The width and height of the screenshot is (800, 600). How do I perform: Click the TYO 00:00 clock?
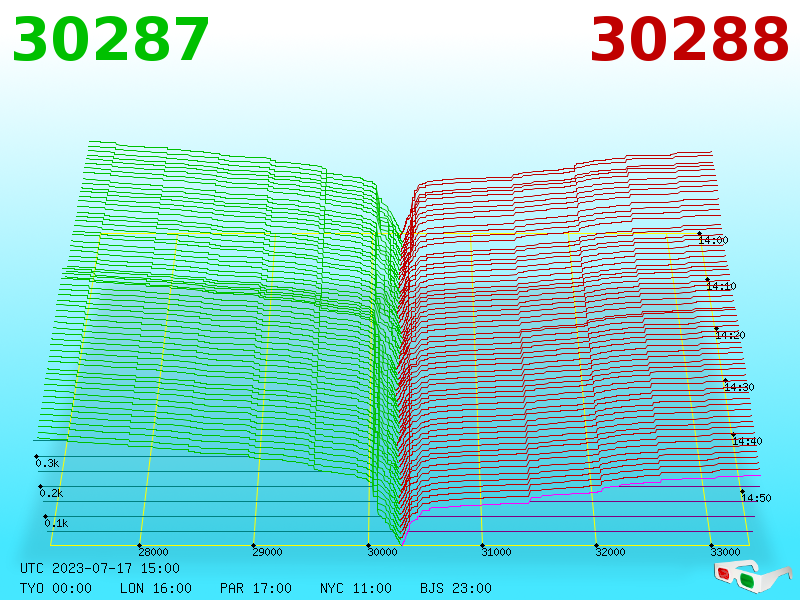pos(56,588)
